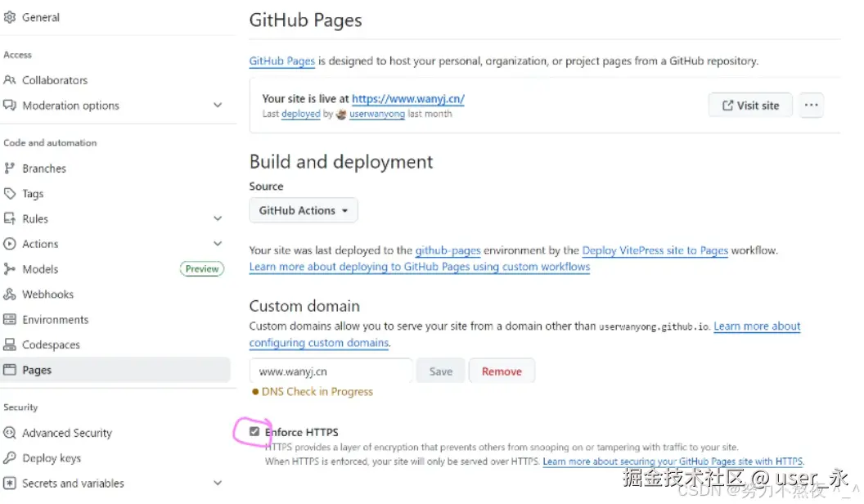Uncheck the Enforce HTTPS checkbox

pyautogui.click(x=254, y=432)
